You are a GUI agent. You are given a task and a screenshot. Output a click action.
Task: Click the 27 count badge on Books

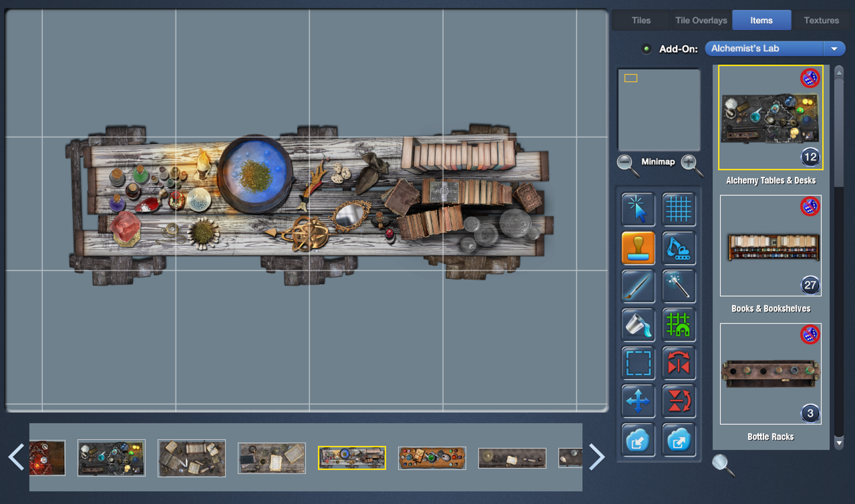810,286
